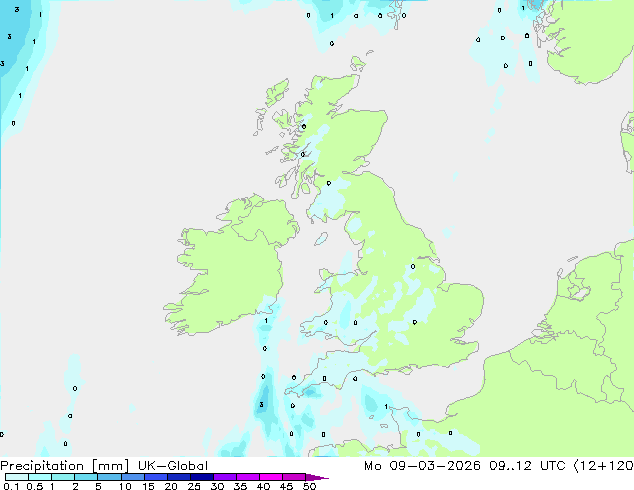Click the legend label '45'
This screenshot has width=634, height=490.
click(x=286, y=486)
